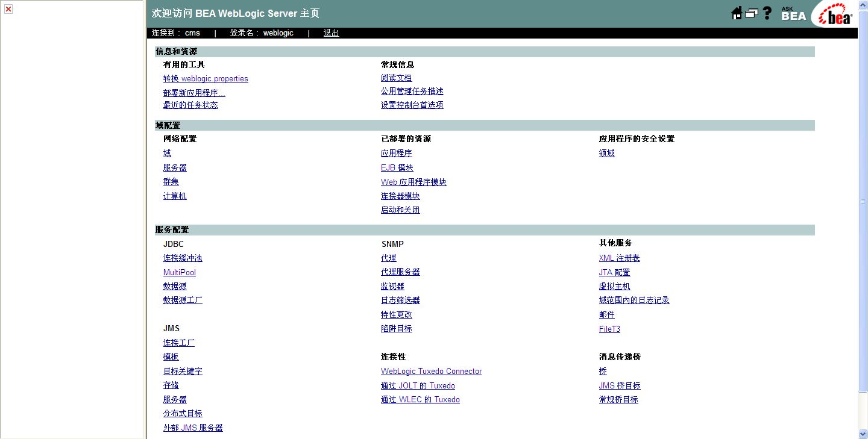Open the EJB 模块 link
Screen dimensions: 868x439
pyautogui.click(x=397, y=168)
